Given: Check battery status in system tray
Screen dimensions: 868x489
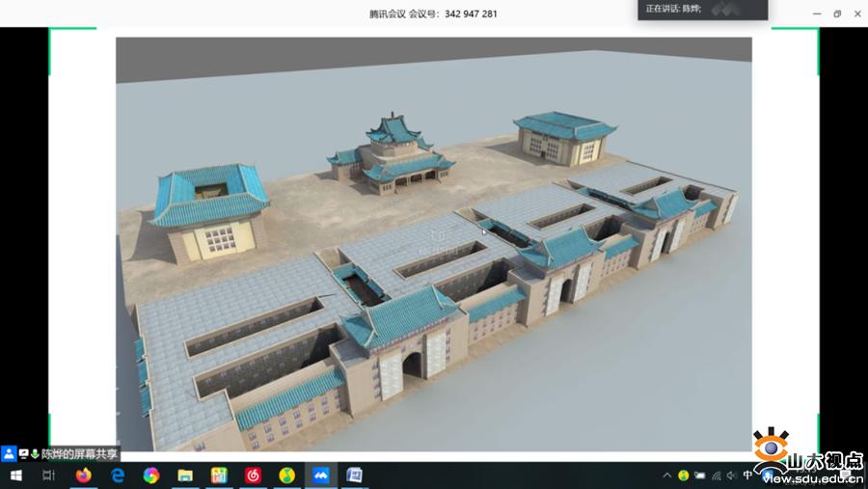Looking at the screenshot, I should [699, 475].
